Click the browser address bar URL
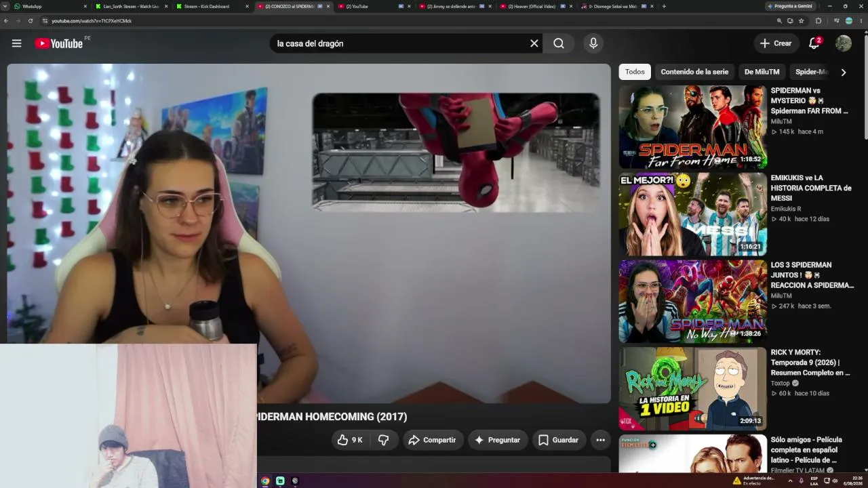 pyautogui.click(x=92, y=21)
